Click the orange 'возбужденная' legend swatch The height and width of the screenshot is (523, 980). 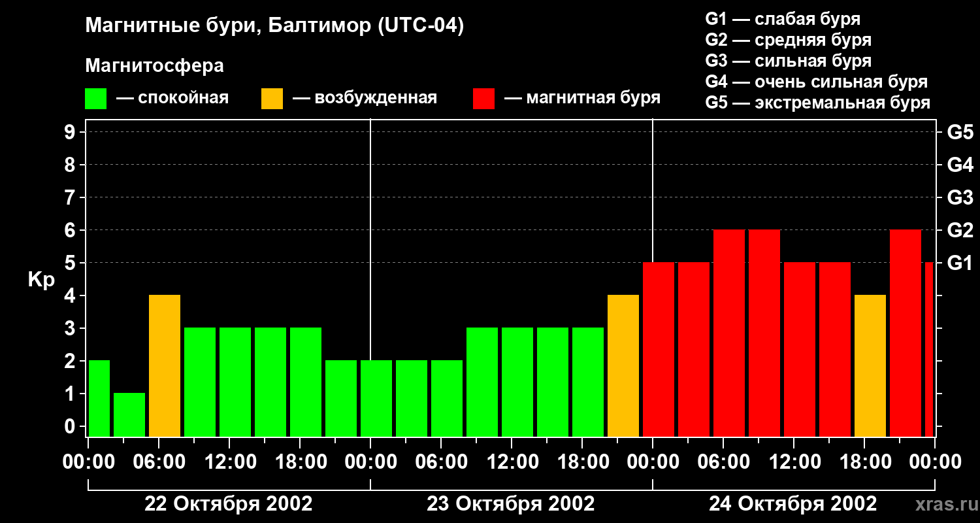(x=272, y=99)
